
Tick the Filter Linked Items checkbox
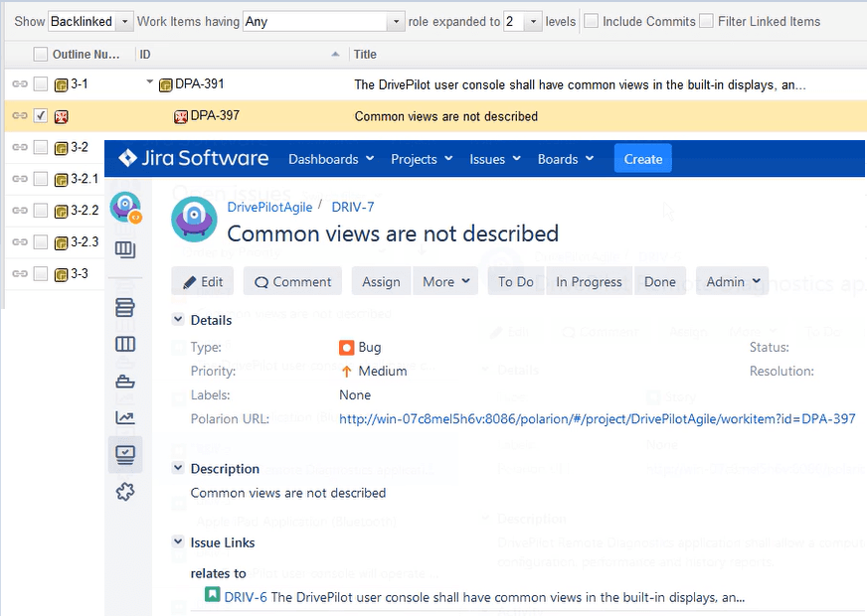706,21
